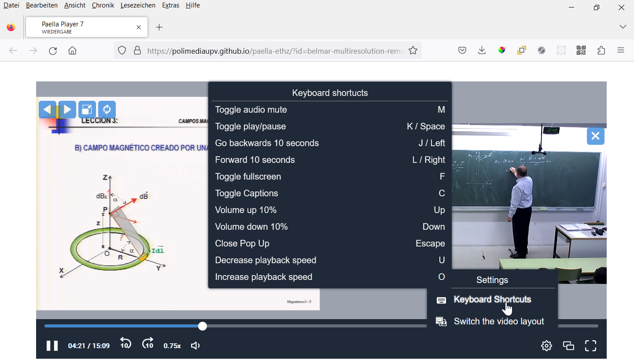This screenshot has width=634, height=364.
Task: Mute the audio via the speaker icon
Action: point(195,346)
